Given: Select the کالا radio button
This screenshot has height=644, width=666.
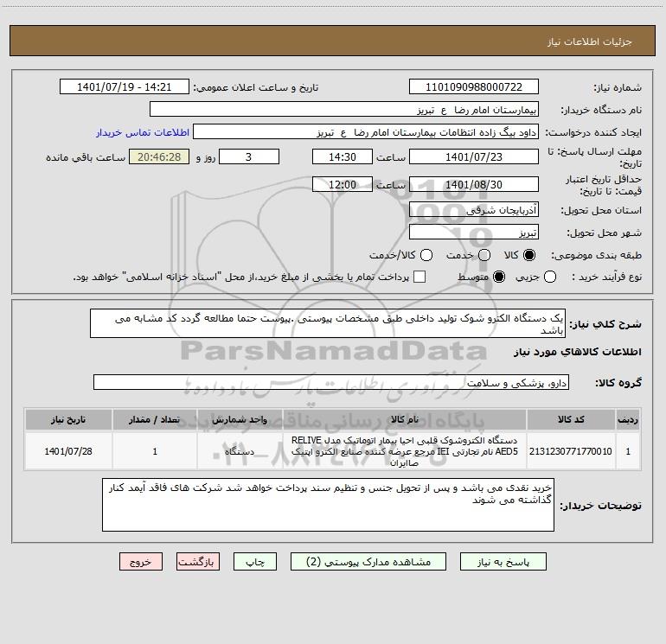Looking at the screenshot, I should [529, 255].
